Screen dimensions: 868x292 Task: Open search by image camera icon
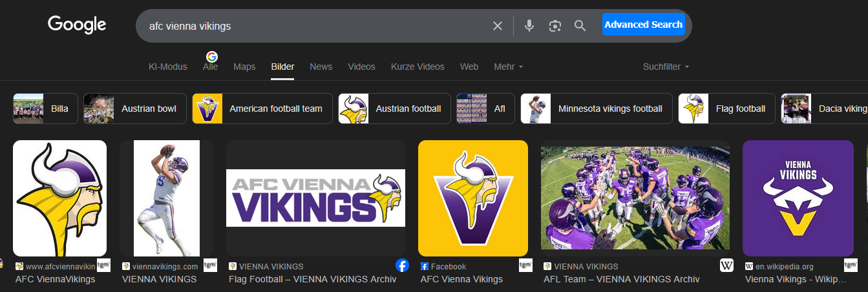555,26
